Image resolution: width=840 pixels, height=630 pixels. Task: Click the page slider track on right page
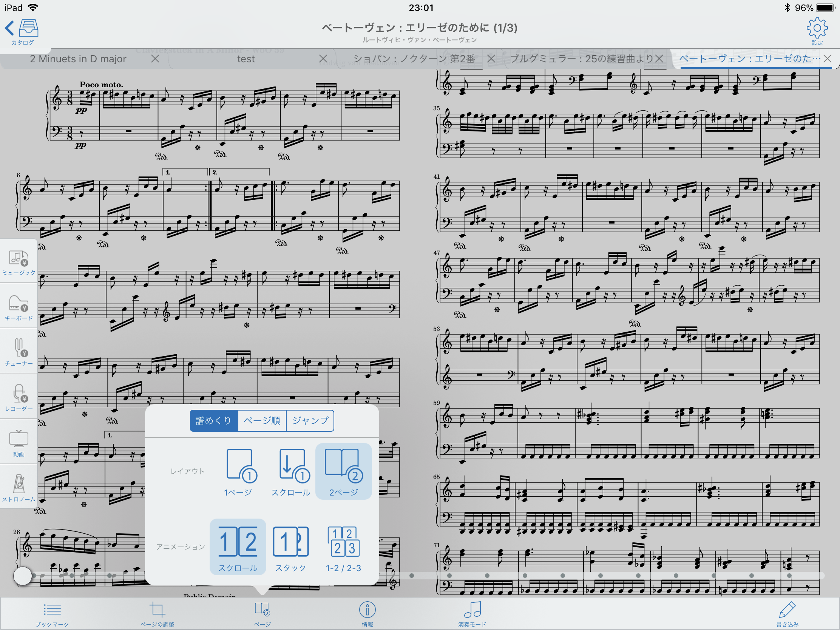coord(619,576)
